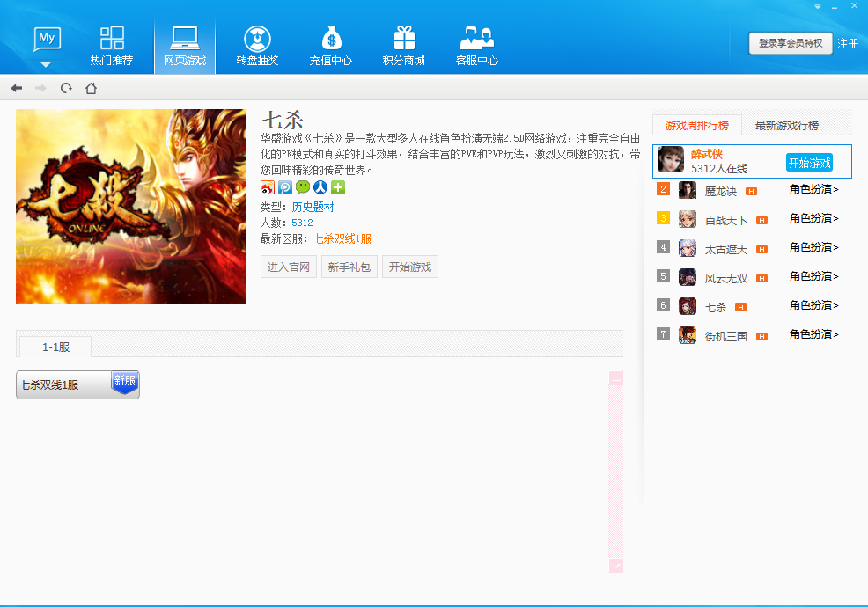Go to home page icon
868x607 pixels.
tap(92, 88)
